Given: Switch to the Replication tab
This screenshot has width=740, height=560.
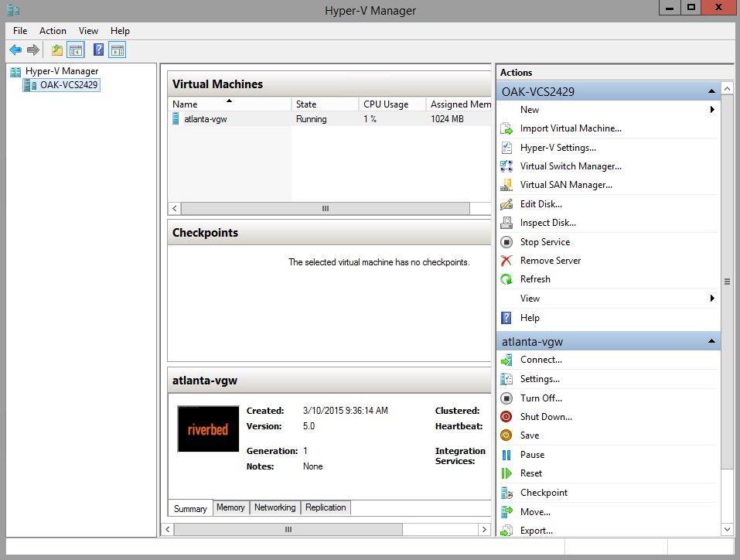Looking at the screenshot, I should (326, 507).
